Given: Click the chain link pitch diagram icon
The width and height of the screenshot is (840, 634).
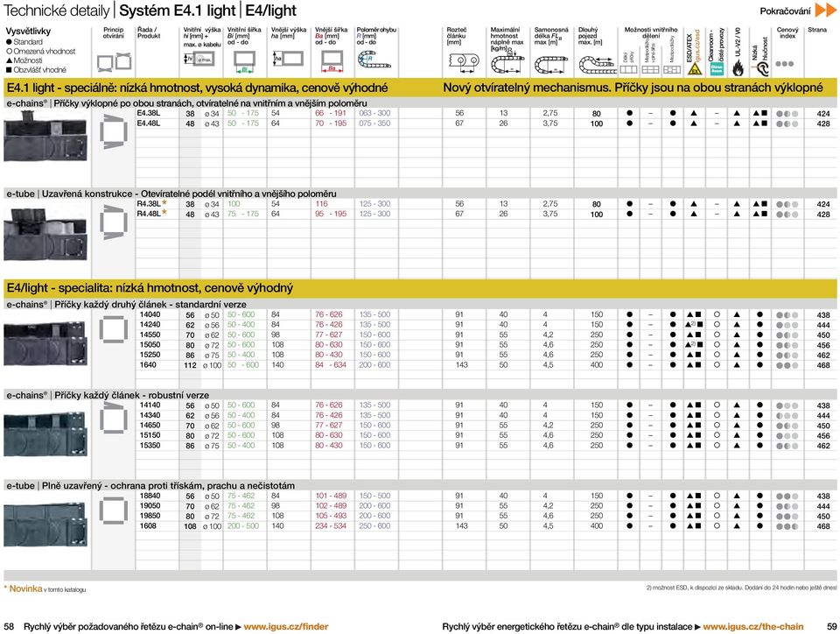Looking at the screenshot, I should pyautogui.click(x=463, y=62).
